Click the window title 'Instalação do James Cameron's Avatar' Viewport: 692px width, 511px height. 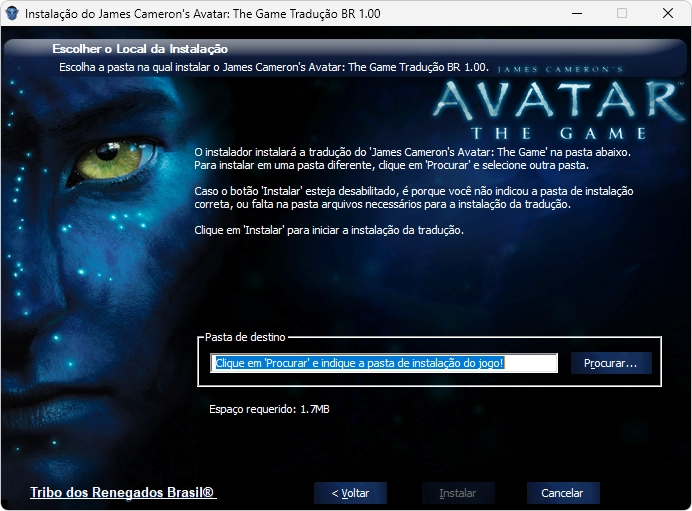203,14
